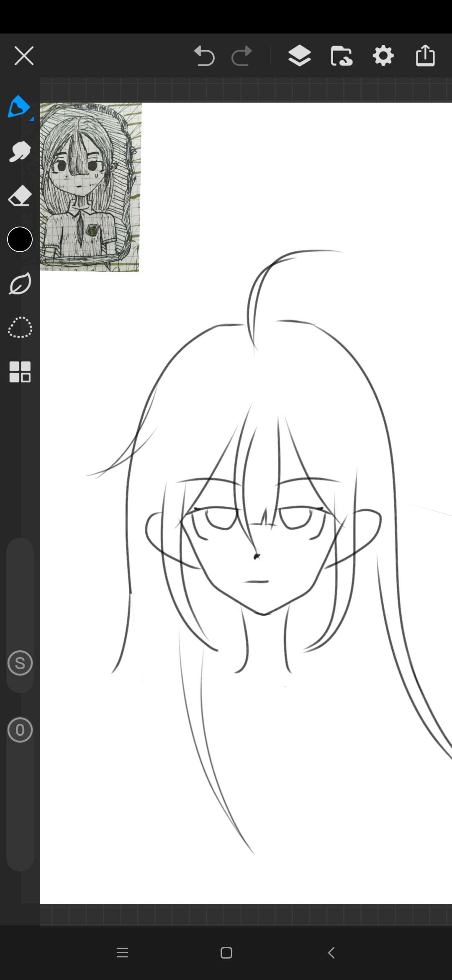Viewport: 452px width, 980px height.
Task: Tap the 0 opacity indicator
Action: [x=20, y=730]
